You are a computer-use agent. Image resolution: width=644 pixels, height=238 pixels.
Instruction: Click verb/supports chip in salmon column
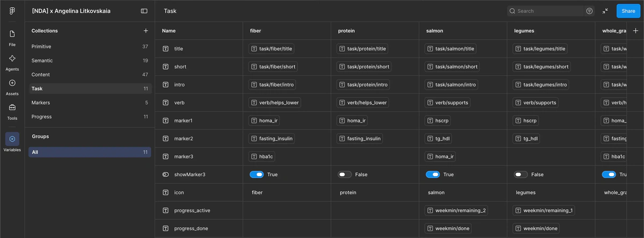[x=448, y=103]
